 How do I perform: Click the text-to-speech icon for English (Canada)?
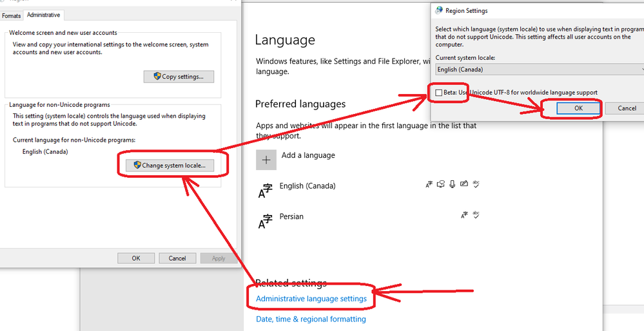click(441, 184)
